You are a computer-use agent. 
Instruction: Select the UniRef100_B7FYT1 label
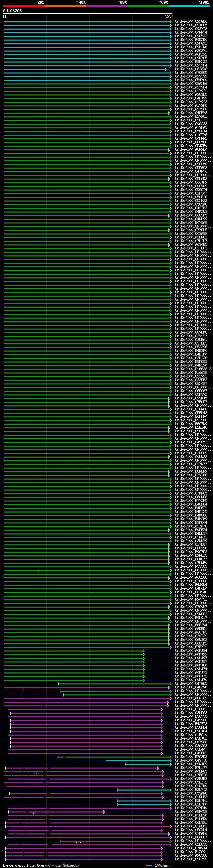pos(191,647)
